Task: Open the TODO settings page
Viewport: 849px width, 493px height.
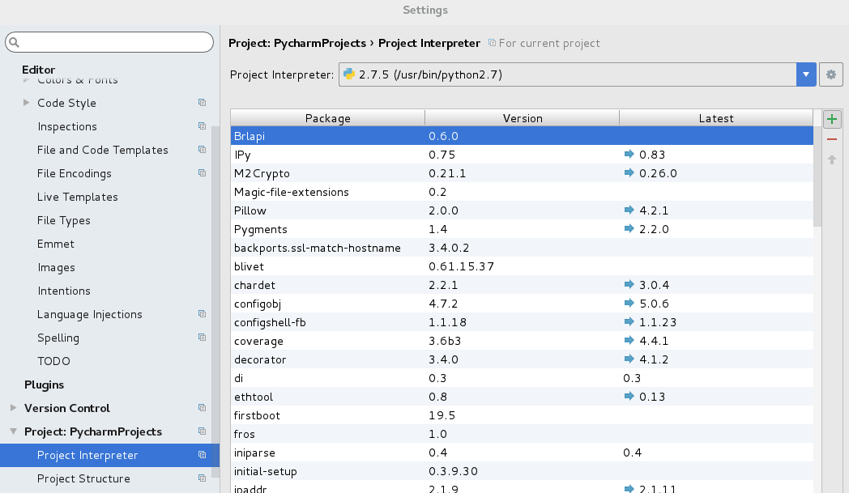Action: pyautogui.click(x=54, y=361)
